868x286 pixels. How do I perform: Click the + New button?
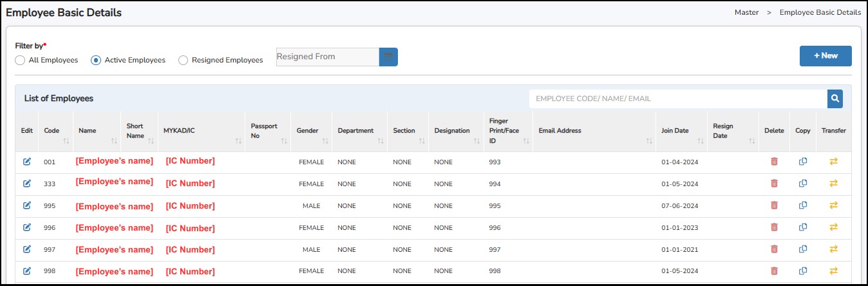click(x=825, y=56)
